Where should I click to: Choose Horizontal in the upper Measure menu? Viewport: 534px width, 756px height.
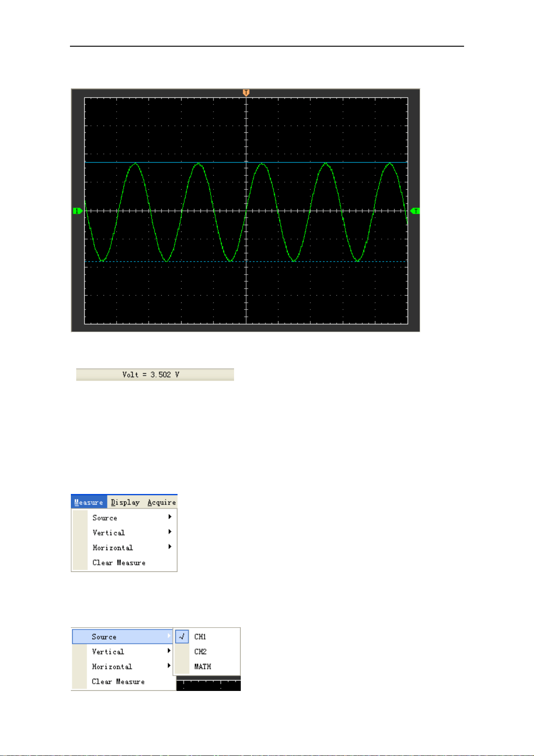coord(124,547)
